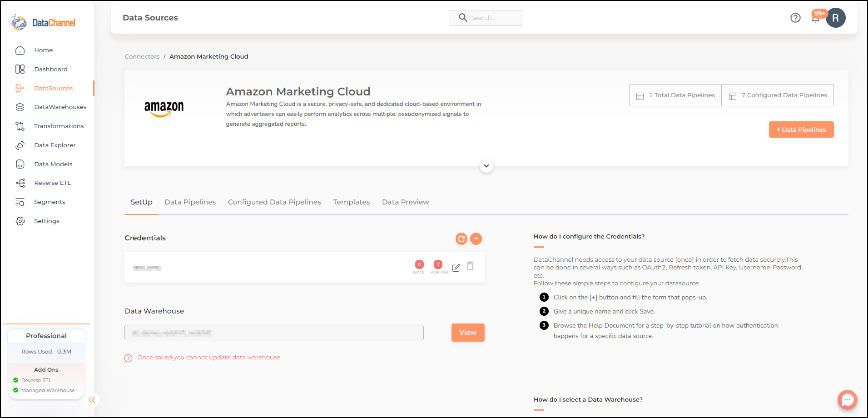Viewport: 868px width, 418px height.
Task: Click 'Once saved you cannot update' warning
Action: click(209, 358)
